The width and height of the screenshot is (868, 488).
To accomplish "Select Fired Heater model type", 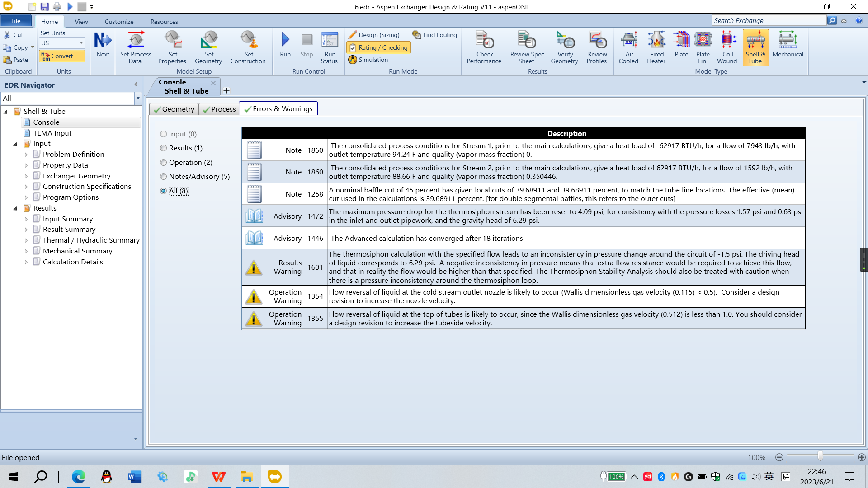I will pos(656,47).
